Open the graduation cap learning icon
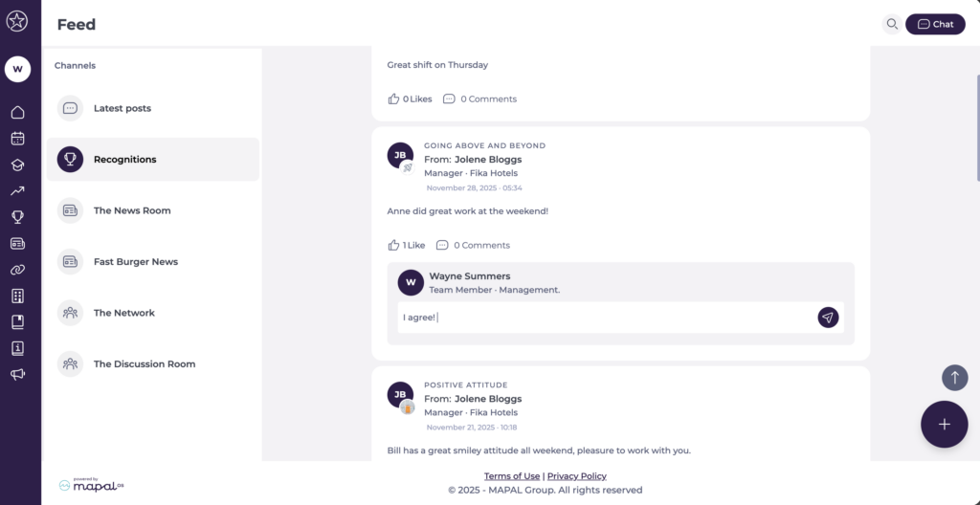The image size is (980, 505). pyautogui.click(x=17, y=165)
